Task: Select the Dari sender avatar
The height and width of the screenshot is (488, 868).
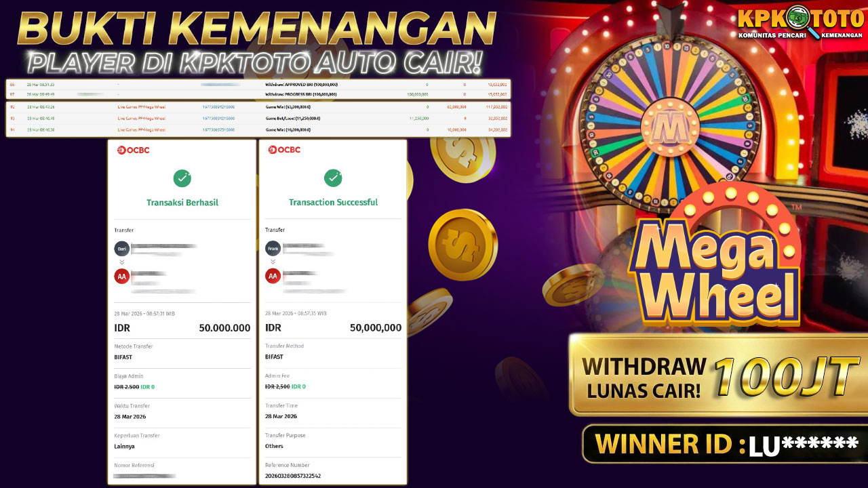Action: [x=122, y=249]
